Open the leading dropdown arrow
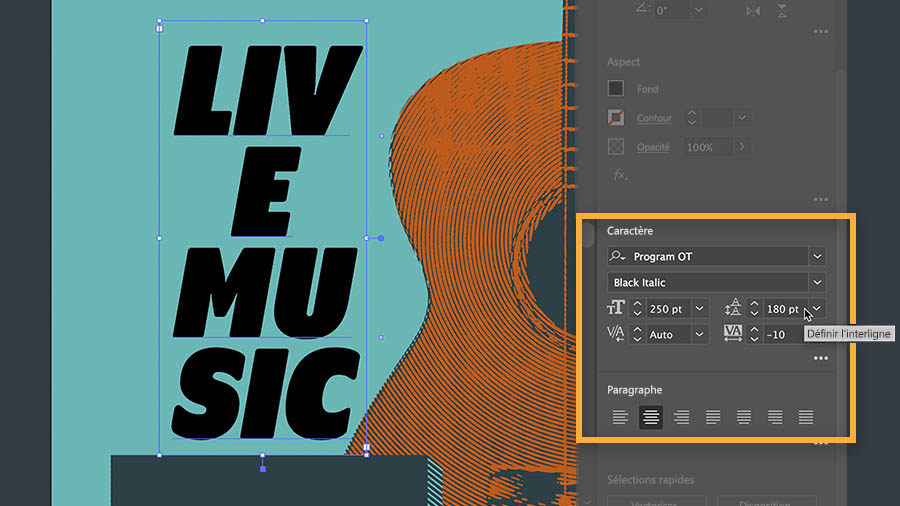This screenshot has height=506, width=900. 817,309
